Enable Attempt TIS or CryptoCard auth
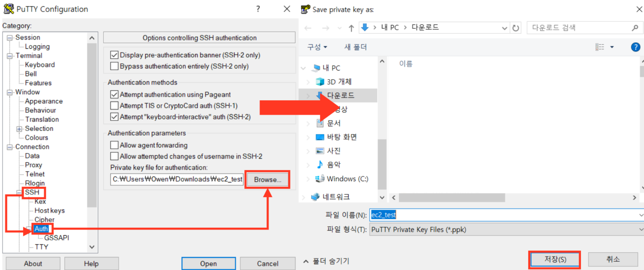The height and width of the screenshot is (270, 644). pyautogui.click(x=114, y=106)
